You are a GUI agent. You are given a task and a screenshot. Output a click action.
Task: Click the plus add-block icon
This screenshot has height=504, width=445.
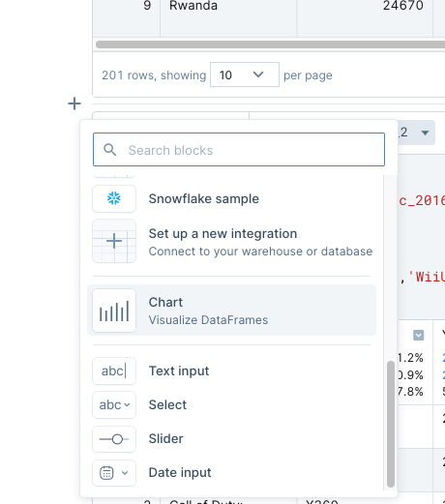74,104
